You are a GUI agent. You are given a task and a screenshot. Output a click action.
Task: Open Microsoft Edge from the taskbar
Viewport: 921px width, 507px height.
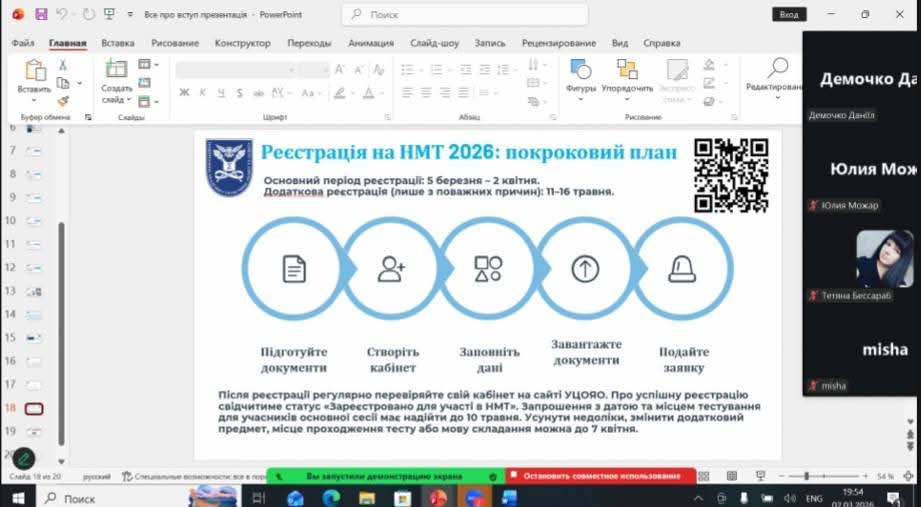(x=331, y=497)
